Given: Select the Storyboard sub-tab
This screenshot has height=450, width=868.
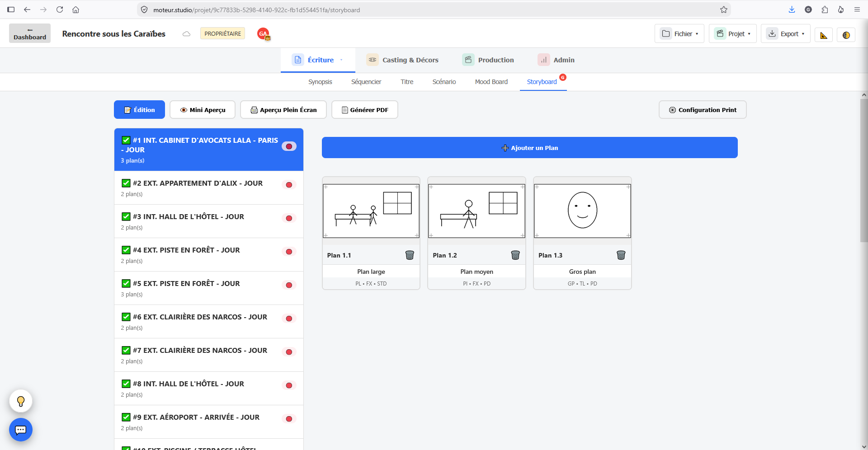Looking at the screenshot, I should coord(542,82).
